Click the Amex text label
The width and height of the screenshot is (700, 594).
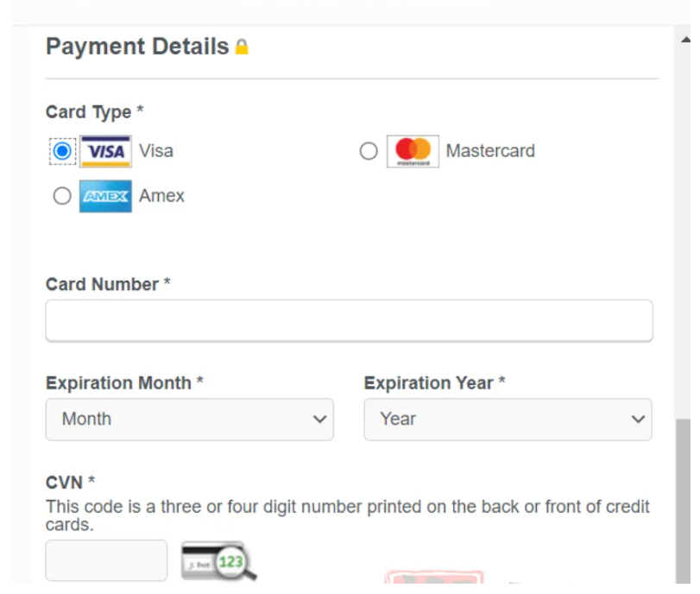point(162,196)
